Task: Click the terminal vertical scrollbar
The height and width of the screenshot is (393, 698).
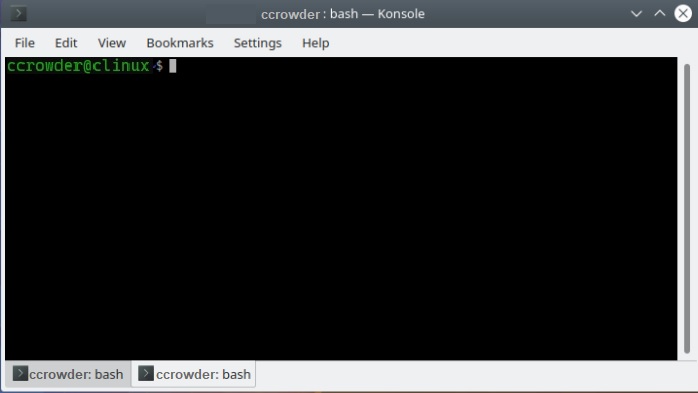Action: [x=687, y=208]
